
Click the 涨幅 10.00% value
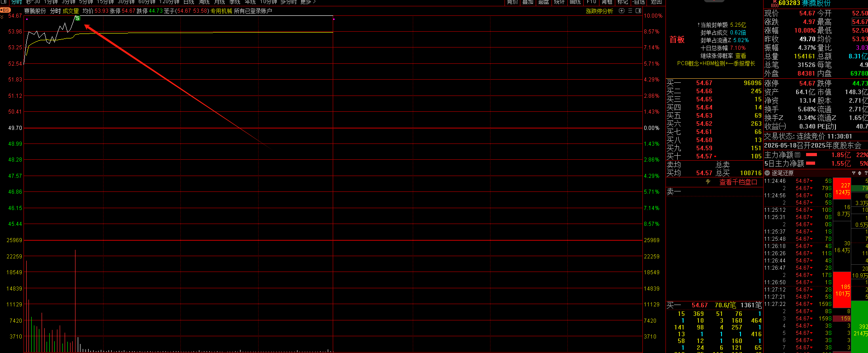805,30
